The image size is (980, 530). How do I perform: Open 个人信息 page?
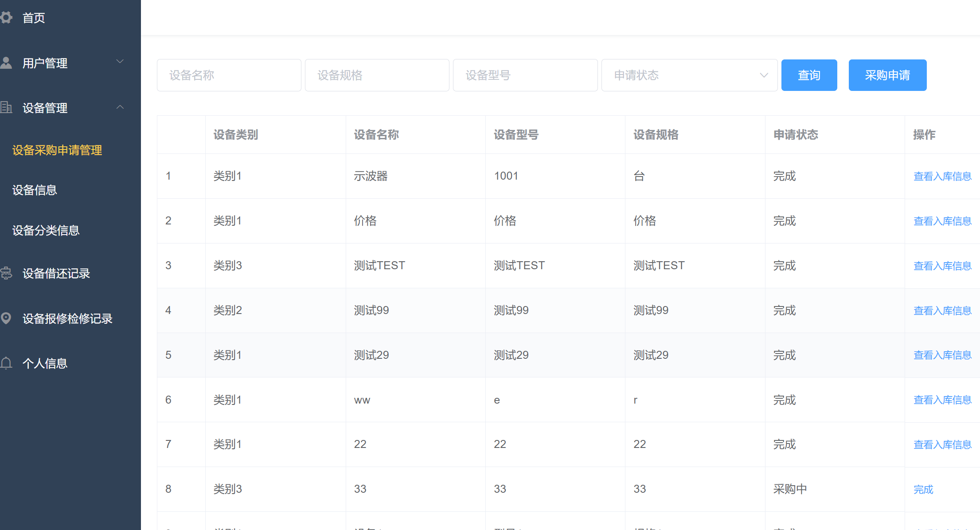click(x=44, y=363)
